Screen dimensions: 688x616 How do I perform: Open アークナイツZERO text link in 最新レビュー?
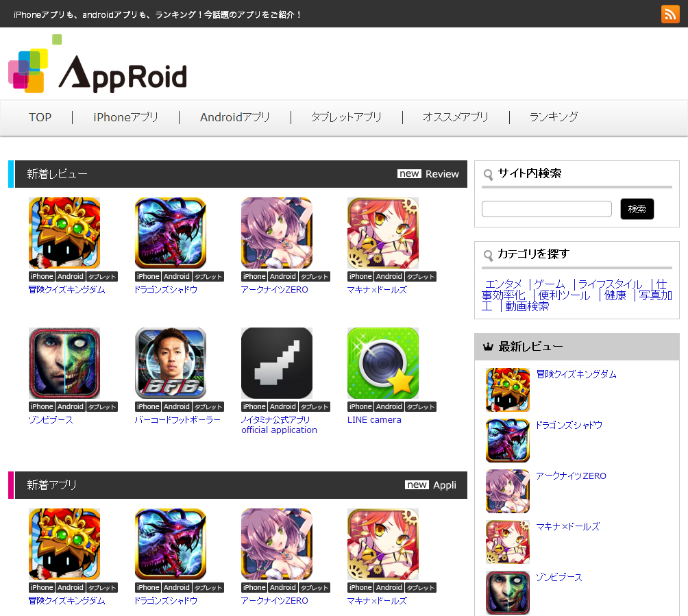click(x=572, y=476)
